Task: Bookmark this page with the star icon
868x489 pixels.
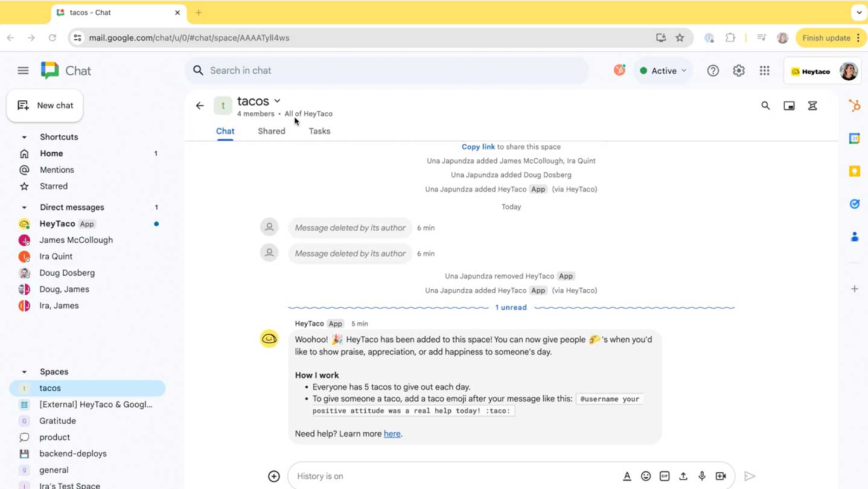Action: point(680,37)
